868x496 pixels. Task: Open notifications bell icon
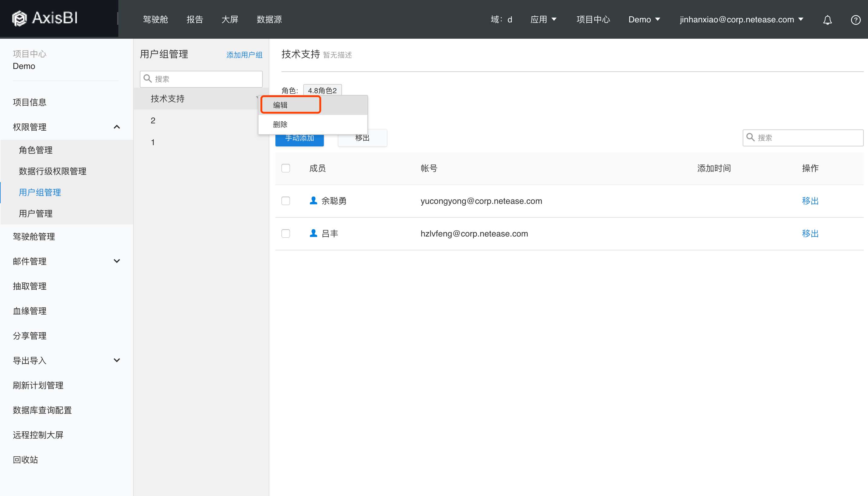(827, 20)
